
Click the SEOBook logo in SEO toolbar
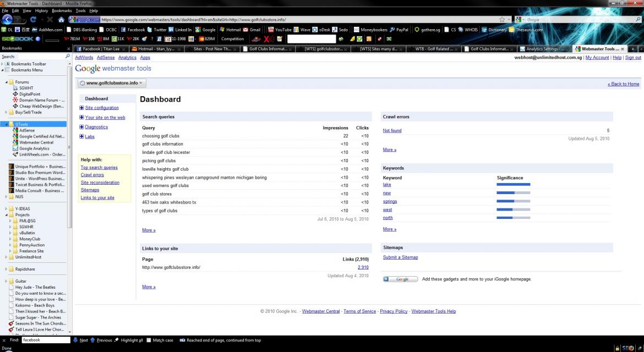pyautogui.click(x=17, y=39)
